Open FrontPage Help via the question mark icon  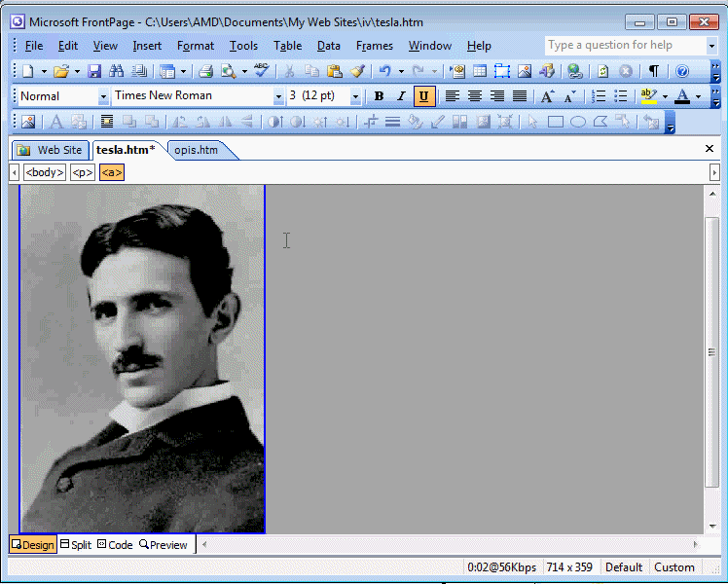[x=682, y=71]
